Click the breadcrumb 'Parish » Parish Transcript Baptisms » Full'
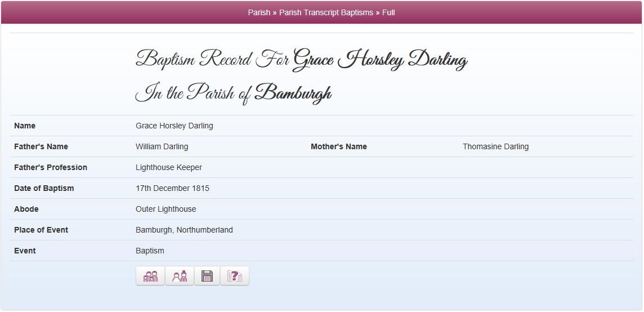This screenshot has width=644, height=312. point(321,13)
